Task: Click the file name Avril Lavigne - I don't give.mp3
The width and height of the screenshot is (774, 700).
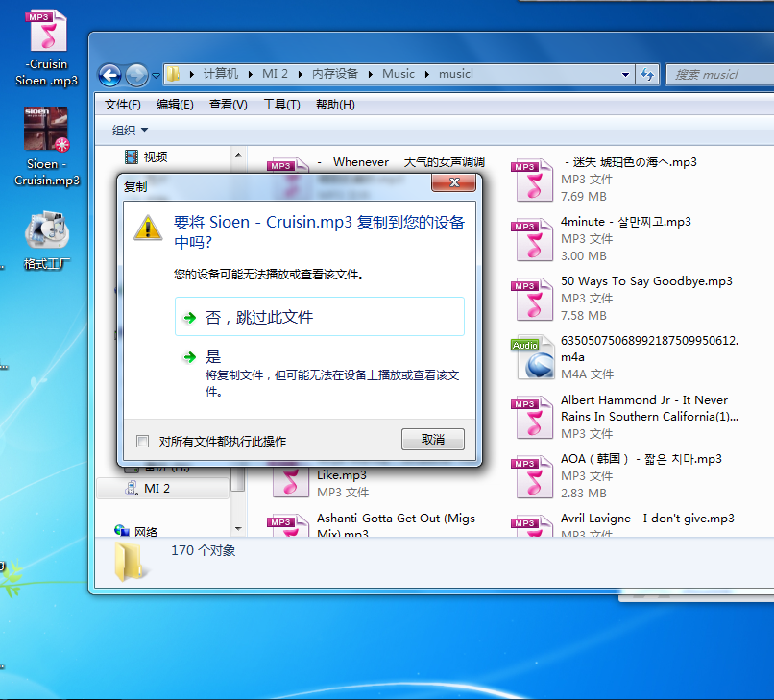Action: (x=647, y=519)
